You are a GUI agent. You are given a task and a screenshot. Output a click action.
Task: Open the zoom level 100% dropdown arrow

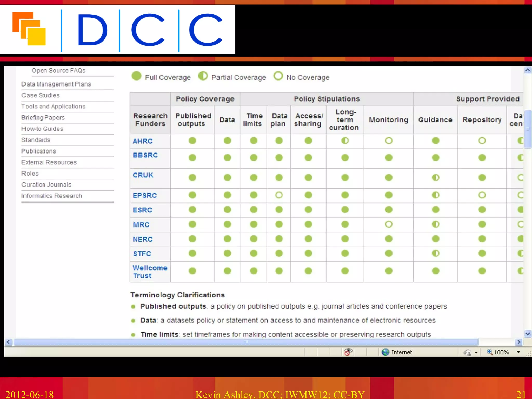coord(518,352)
